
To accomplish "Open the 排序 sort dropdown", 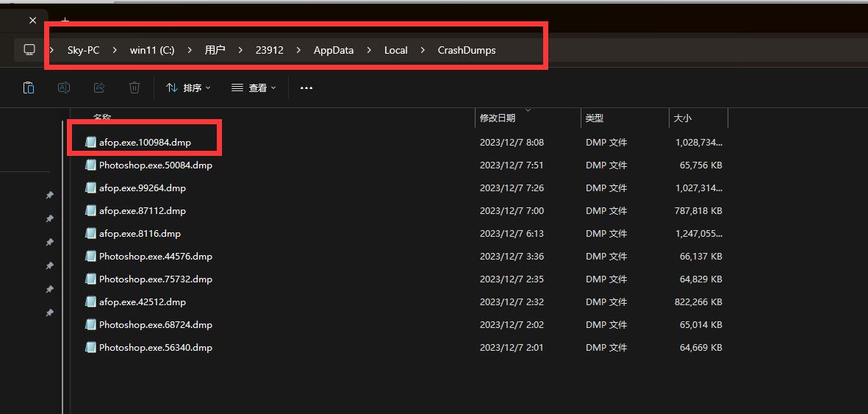I will tap(189, 88).
